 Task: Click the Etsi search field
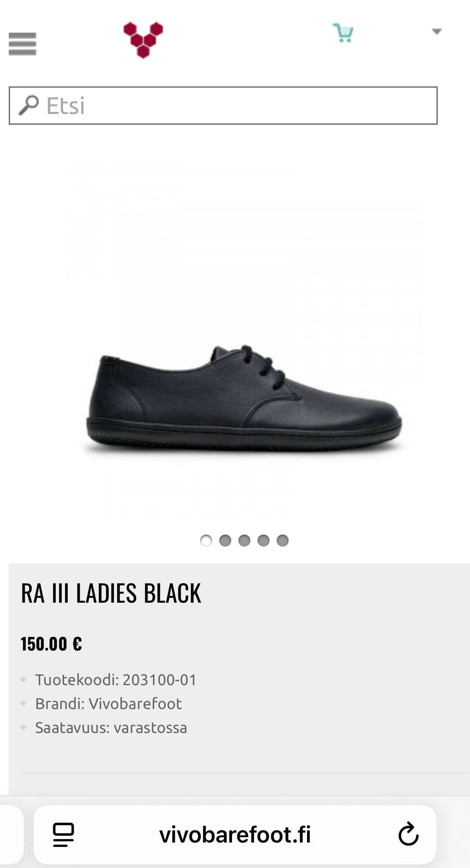[223, 106]
